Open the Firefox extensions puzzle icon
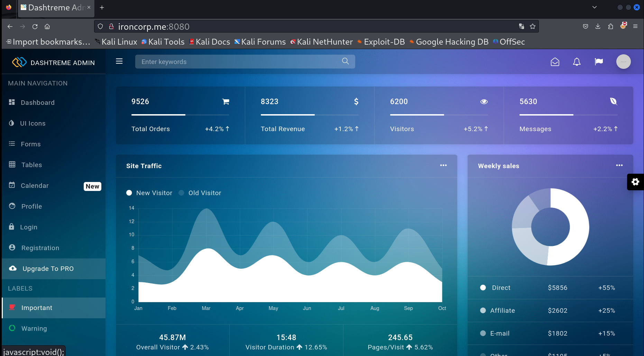The height and width of the screenshot is (356, 644). [610, 26]
